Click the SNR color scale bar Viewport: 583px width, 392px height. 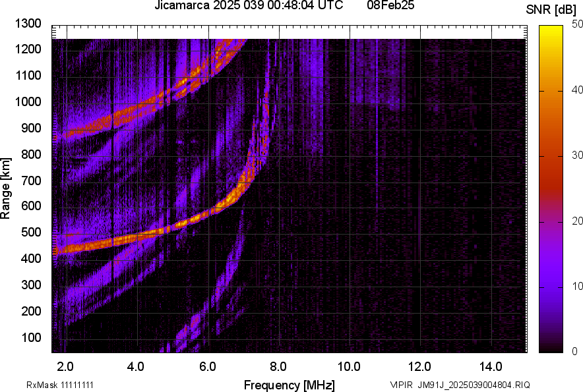[551, 189]
